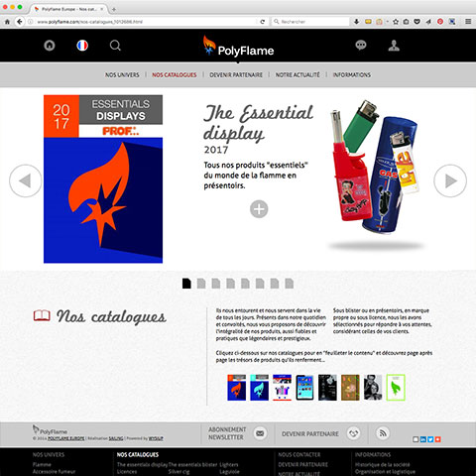
Task: Show the next catalogue slide
Action: click(x=450, y=180)
